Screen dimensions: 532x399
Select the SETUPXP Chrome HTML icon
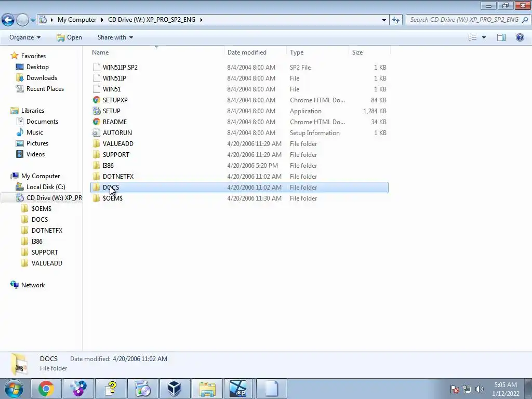pos(97,100)
